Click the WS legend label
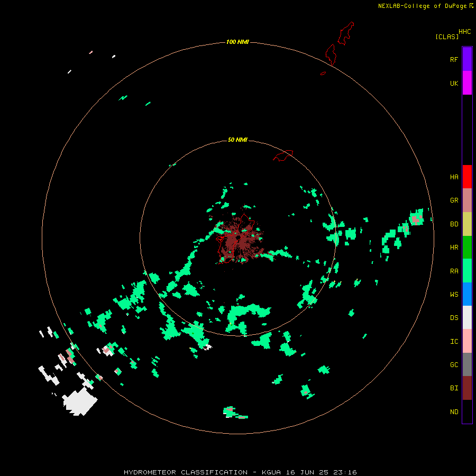Viewport: 476px width, 476px height. (x=454, y=295)
